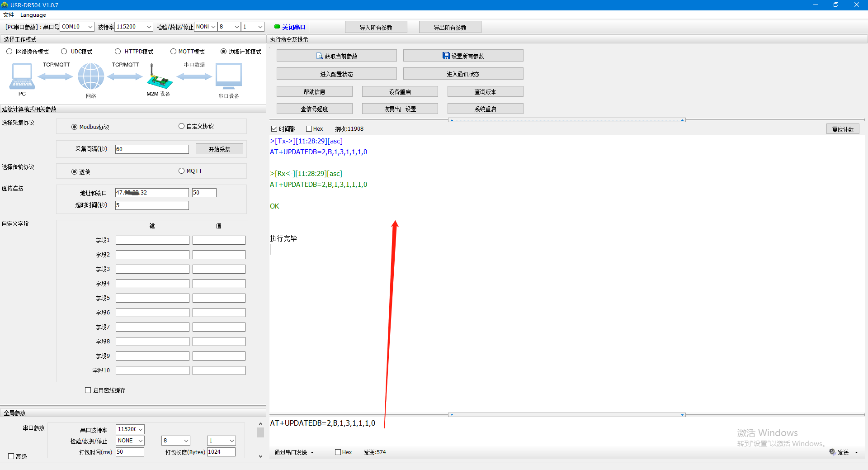Click the send icon at bottom right

click(832, 452)
